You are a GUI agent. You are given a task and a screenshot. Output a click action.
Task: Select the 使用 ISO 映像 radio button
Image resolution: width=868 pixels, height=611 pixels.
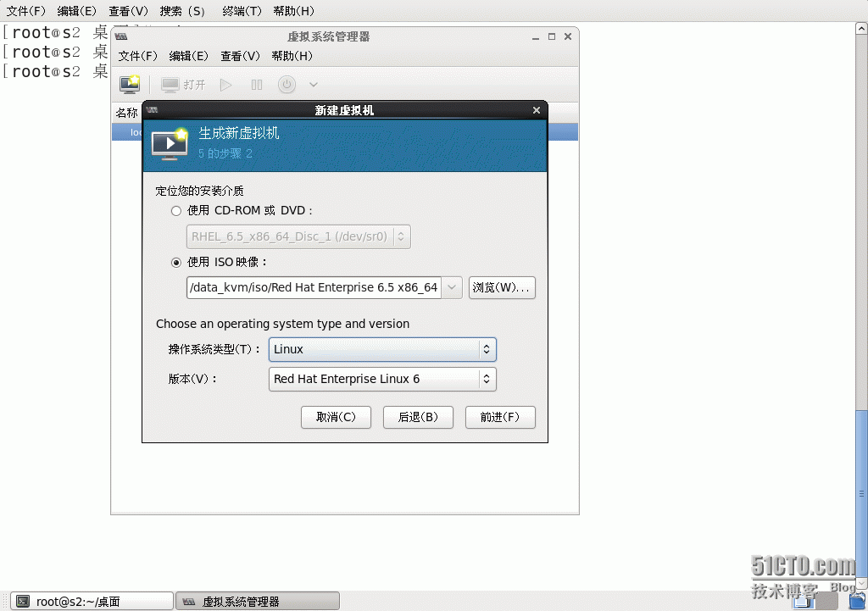(x=176, y=263)
